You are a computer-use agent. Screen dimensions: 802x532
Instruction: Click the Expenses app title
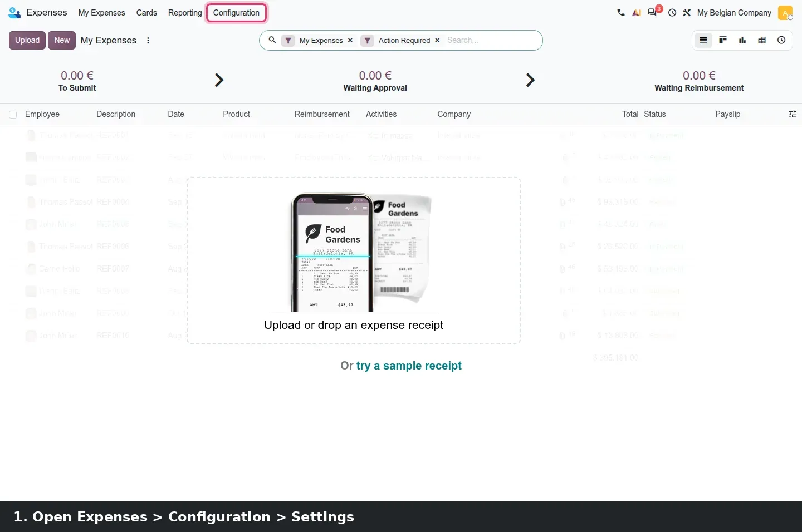pyautogui.click(x=46, y=12)
